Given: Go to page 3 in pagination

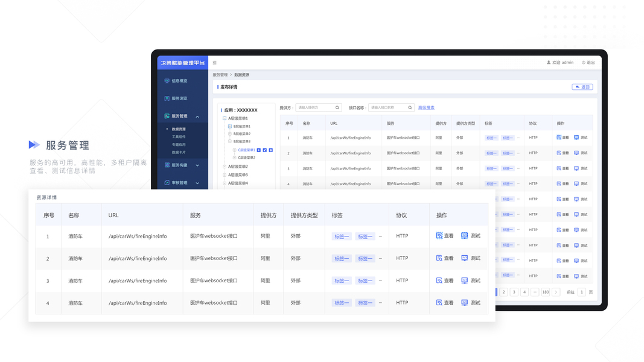Looking at the screenshot, I should [514, 292].
